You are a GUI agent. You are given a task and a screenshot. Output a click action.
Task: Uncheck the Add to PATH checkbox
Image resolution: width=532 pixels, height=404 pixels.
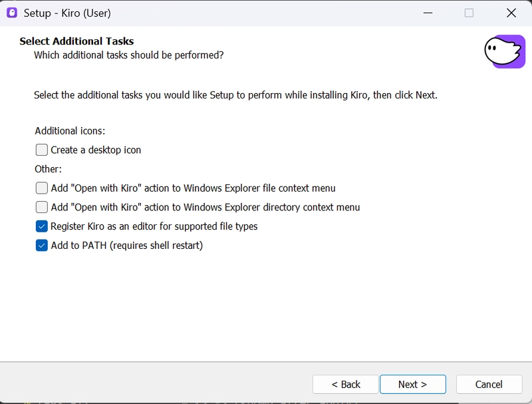(x=42, y=246)
